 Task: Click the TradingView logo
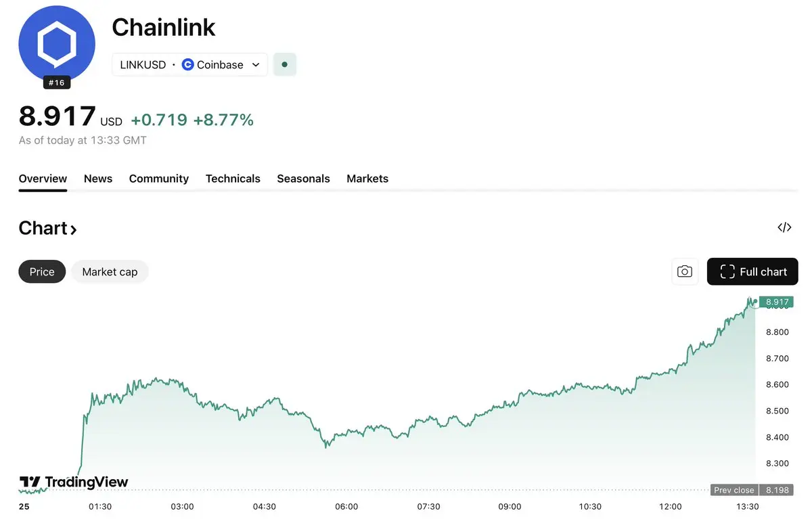(x=74, y=482)
